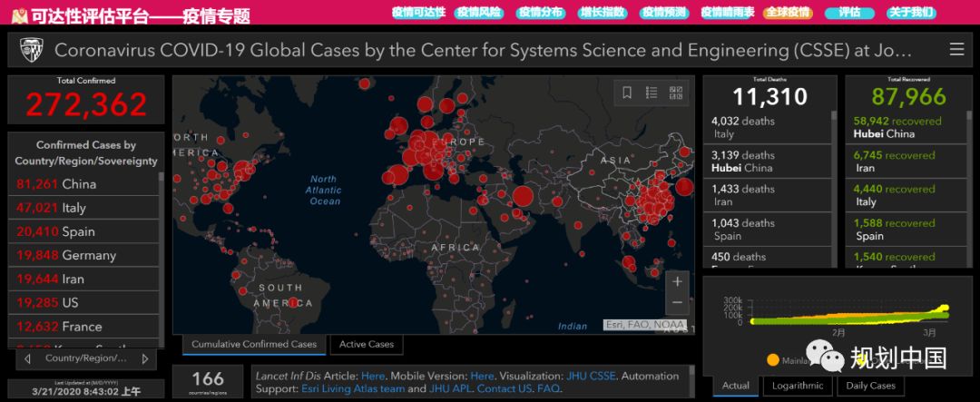This screenshot has height=402, width=980.
Task: Select the 12,632 France row
Action: point(83,327)
